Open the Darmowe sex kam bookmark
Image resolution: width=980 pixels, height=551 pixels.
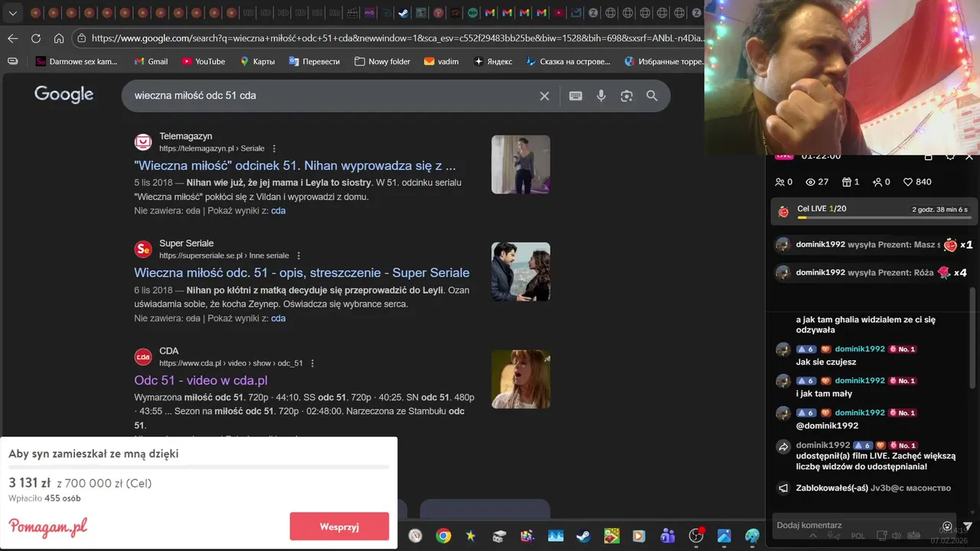(77, 61)
